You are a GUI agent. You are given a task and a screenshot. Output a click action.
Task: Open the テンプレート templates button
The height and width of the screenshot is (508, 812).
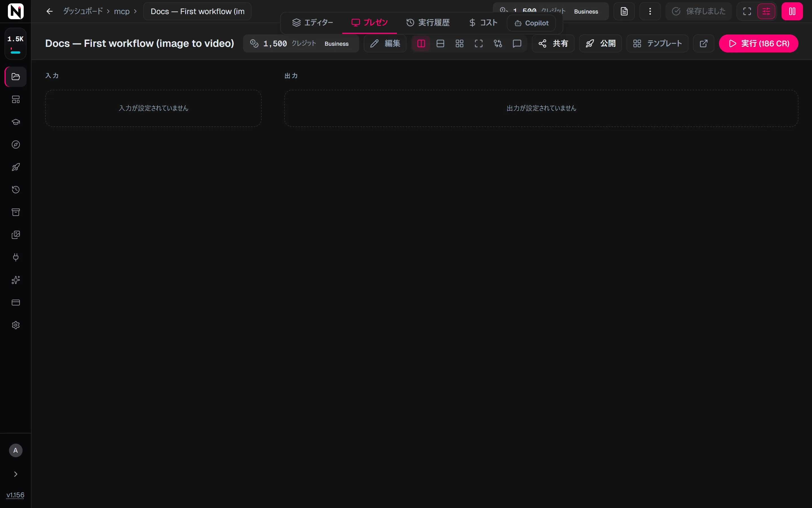[657, 43]
